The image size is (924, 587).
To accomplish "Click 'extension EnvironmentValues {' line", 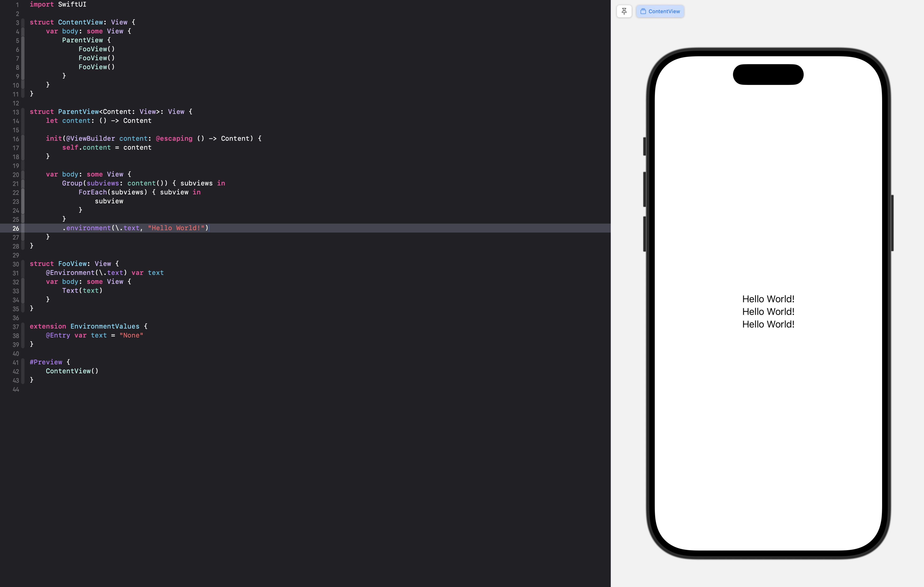I will click(89, 326).
